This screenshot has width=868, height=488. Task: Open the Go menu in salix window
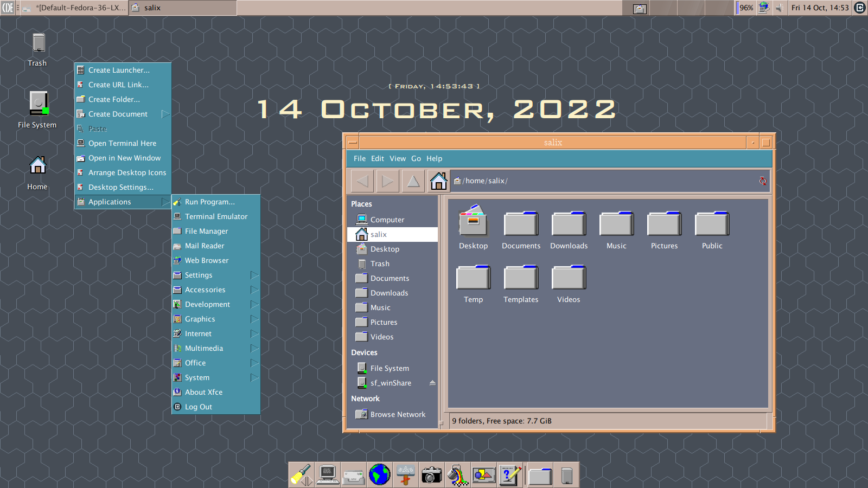416,158
